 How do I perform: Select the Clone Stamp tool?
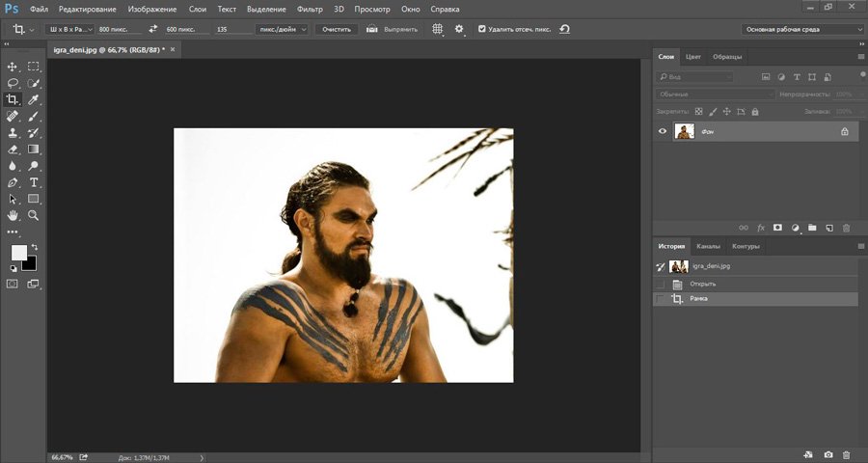[12, 133]
